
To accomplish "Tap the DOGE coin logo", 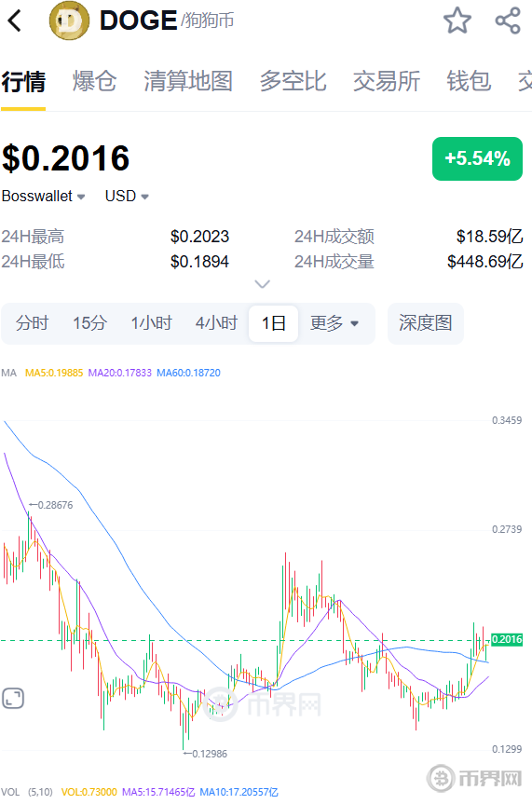I will point(69,21).
